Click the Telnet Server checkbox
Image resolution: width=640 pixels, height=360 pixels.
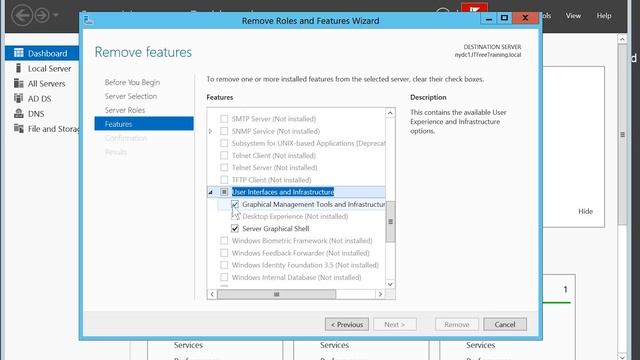pos(224,167)
